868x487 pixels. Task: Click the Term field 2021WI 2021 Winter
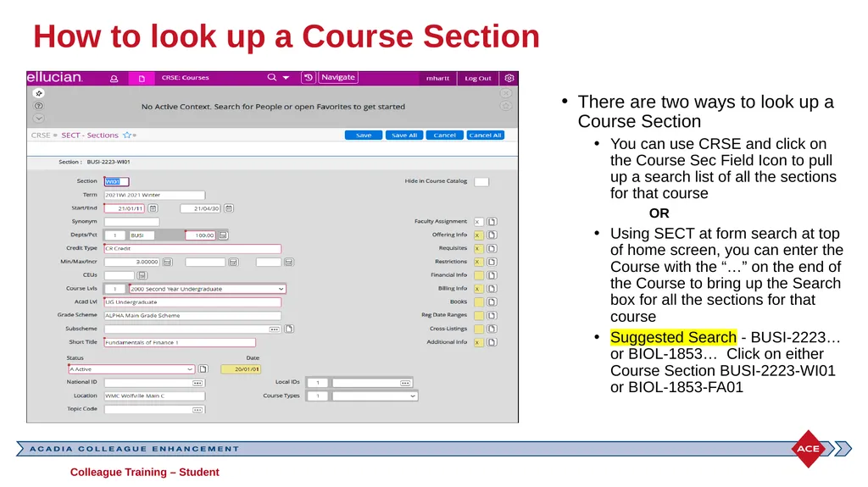(x=154, y=195)
